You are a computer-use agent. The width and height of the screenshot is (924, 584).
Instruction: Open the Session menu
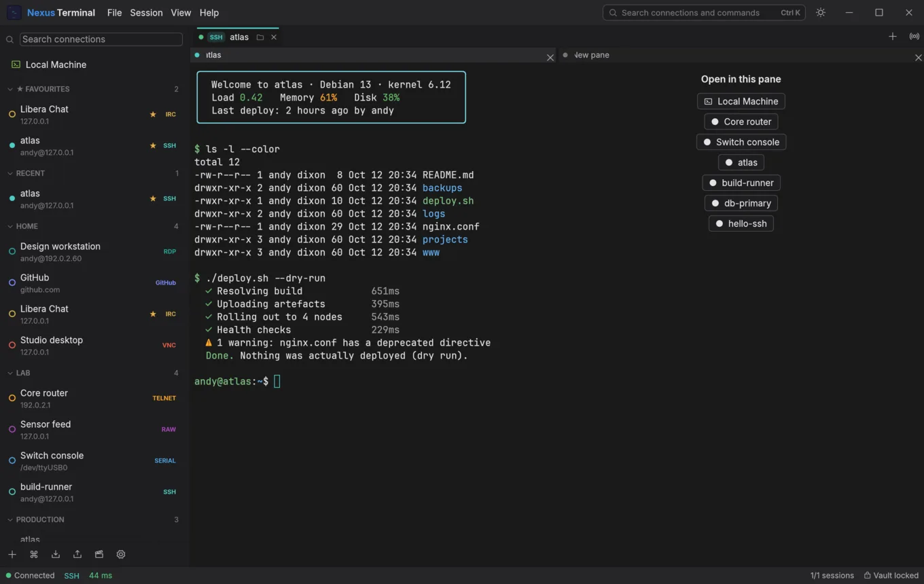pyautogui.click(x=146, y=12)
